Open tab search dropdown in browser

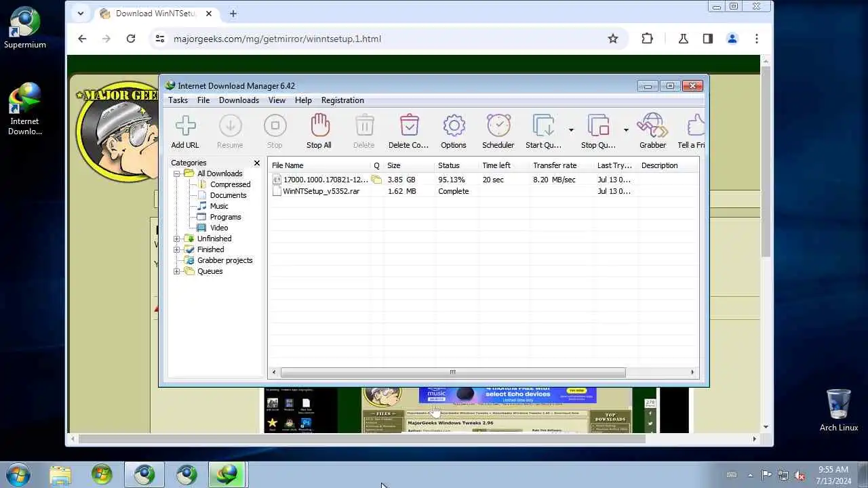pyautogui.click(x=81, y=14)
